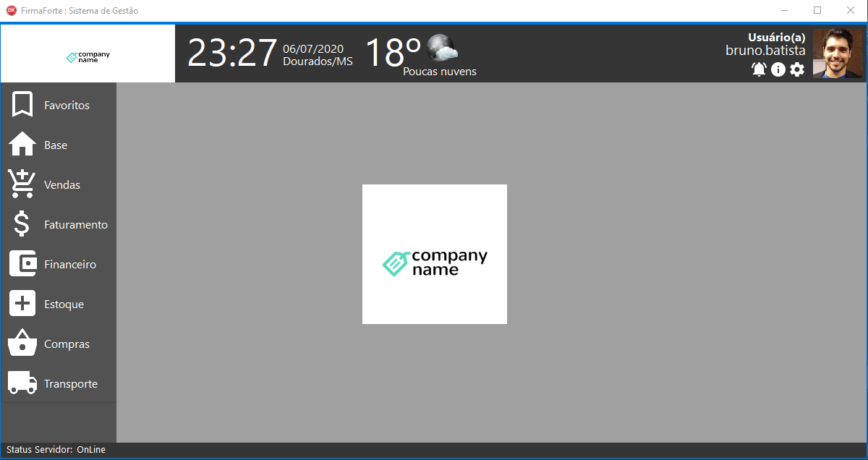The image size is (868, 460).
Task: Show system information via the info icon
Action: (x=778, y=69)
